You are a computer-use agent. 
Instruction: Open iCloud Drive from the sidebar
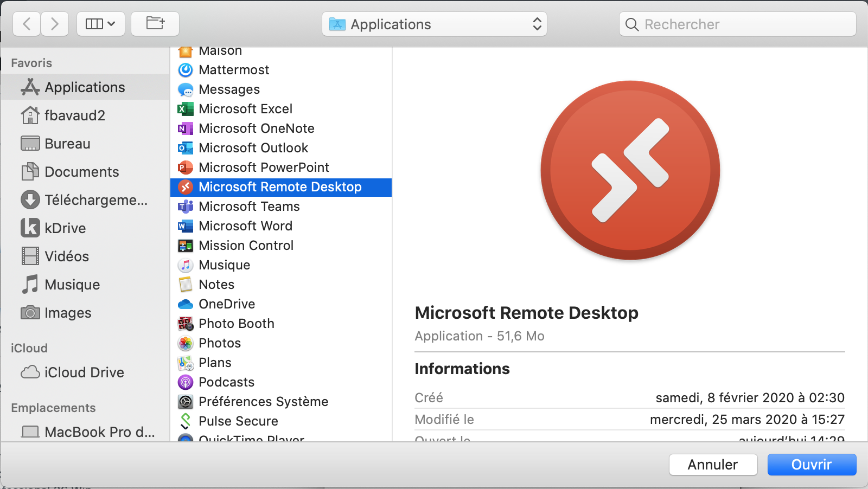pyautogui.click(x=84, y=372)
